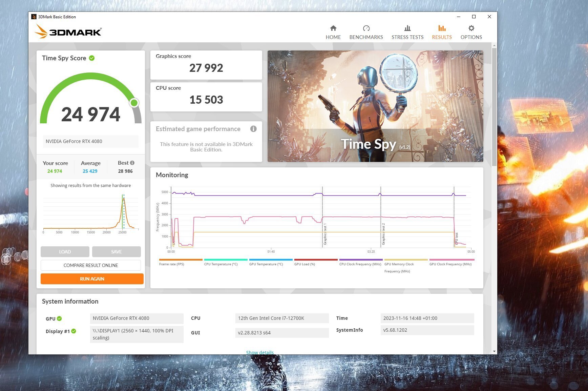
Task: Click the score gauge indicator knob
Action: coord(134,103)
